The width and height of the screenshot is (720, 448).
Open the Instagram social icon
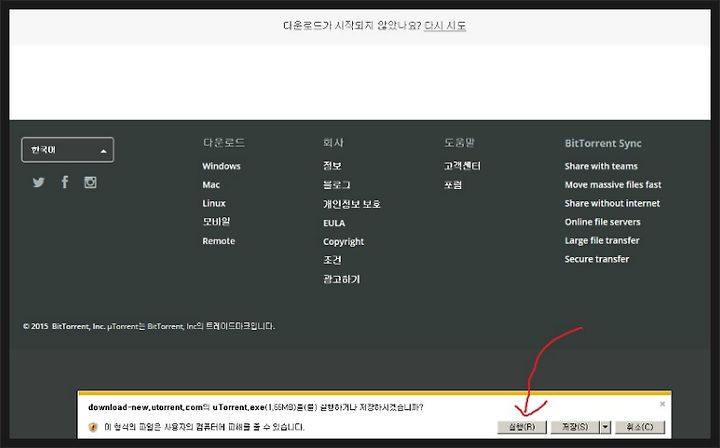(x=90, y=182)
